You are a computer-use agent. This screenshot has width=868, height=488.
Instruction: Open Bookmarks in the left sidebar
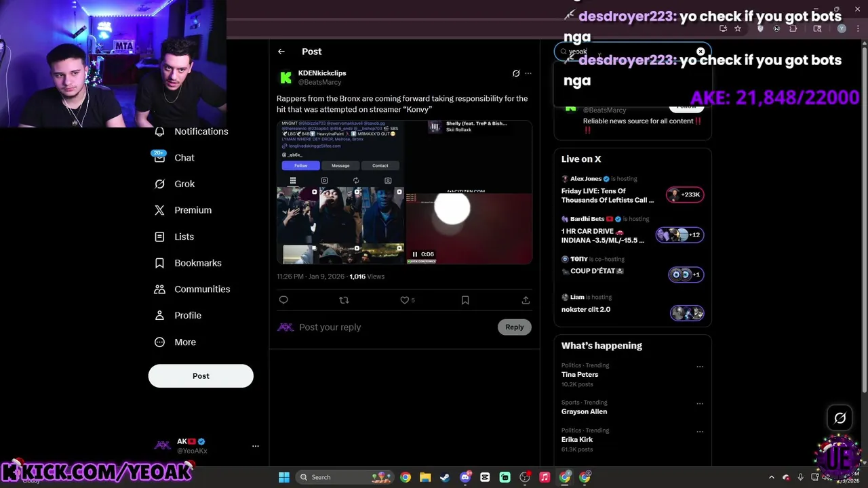pos(188,263)
